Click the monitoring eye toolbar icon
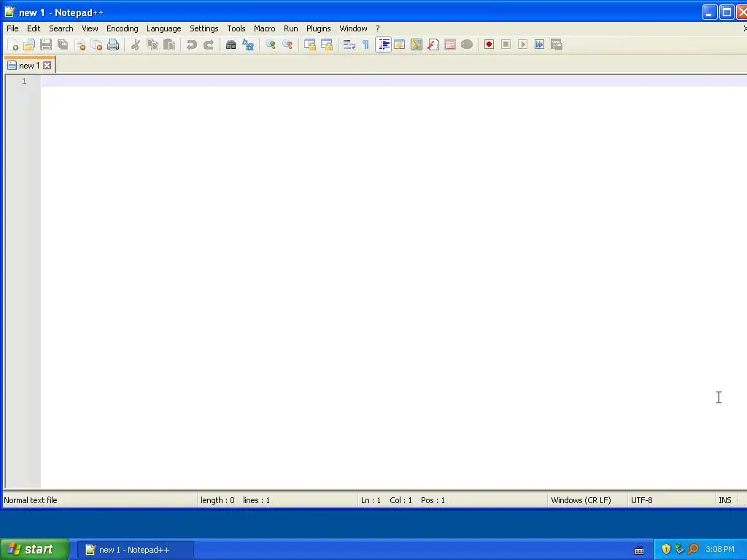 pyautogui.click(x=467, y=44)
